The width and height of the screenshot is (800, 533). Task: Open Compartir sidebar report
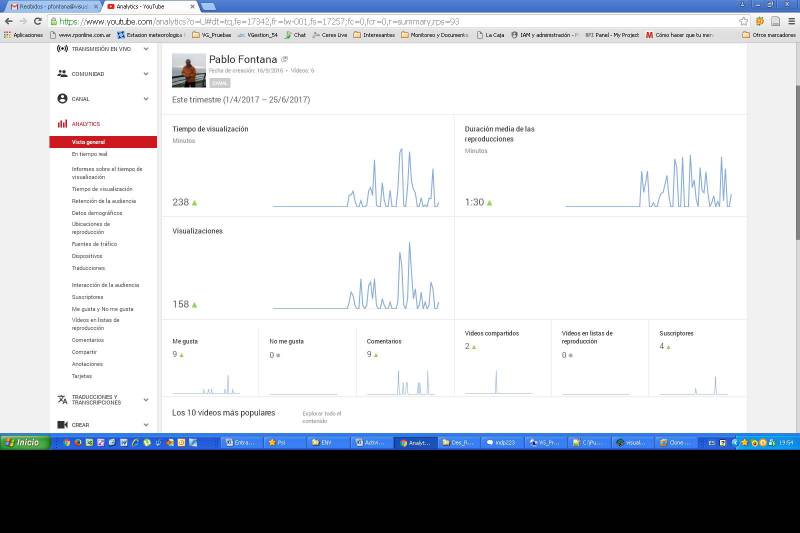click(84, 352)
